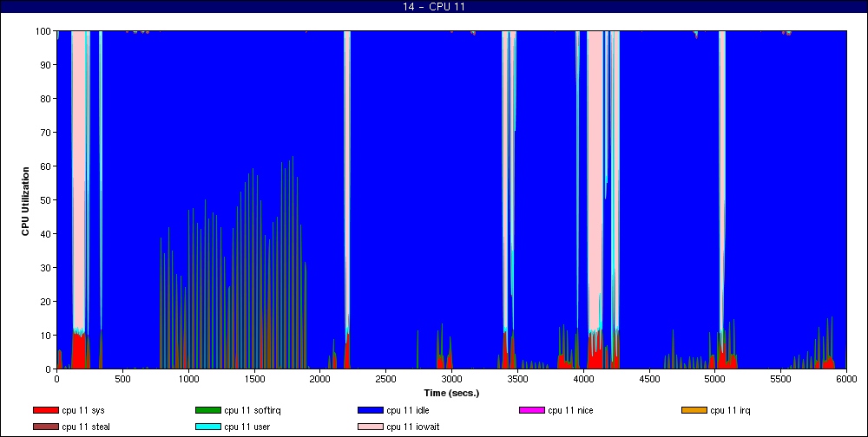Click the magenta cpu 11 nice legend swatch
Viewport: 868px width, 437px height.
[x=531, y=410]
